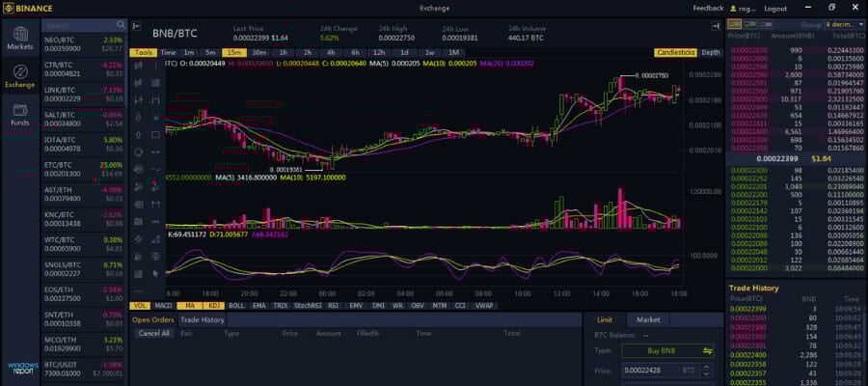Toggle the StochRSI indicator
868x386 pixels.
(308, 305)
